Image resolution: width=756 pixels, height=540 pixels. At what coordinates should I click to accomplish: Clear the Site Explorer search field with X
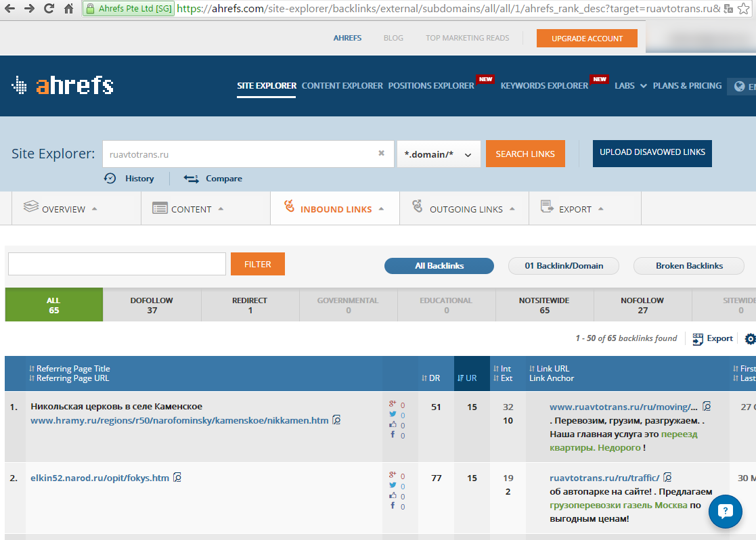click(x=381, y=153)
